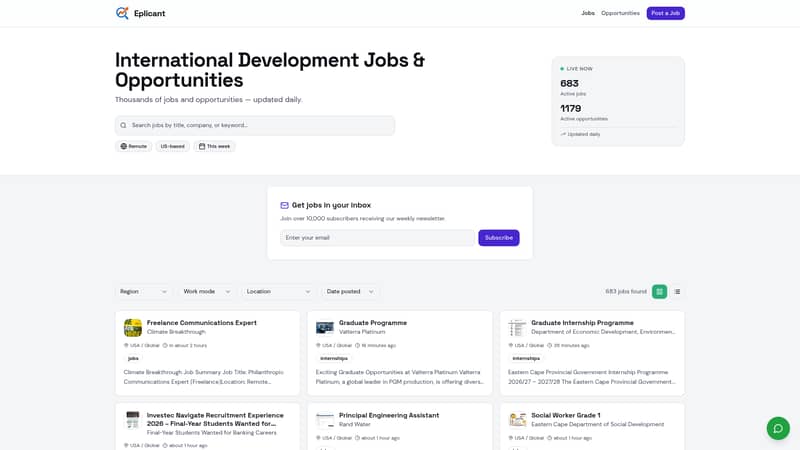Click the envelope icon beside newsletter heading
This screenshot has height=450, width=800.
[x=284, y=205]
